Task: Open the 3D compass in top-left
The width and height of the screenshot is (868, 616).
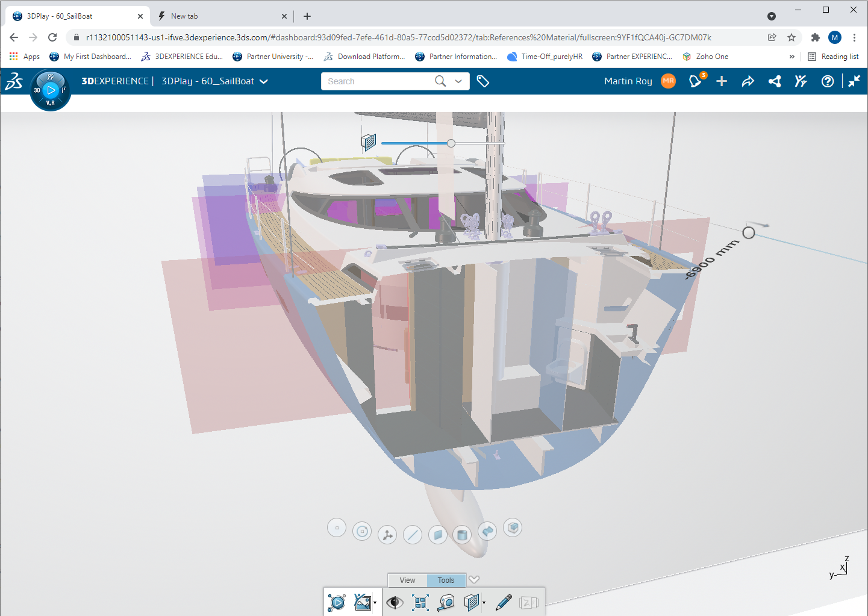Action: coord(51,90)
